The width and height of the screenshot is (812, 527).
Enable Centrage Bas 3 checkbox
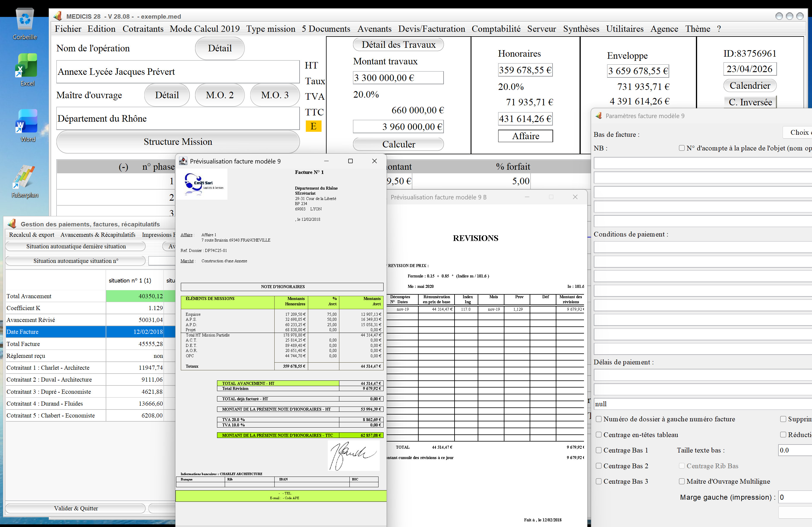[599, 481]
